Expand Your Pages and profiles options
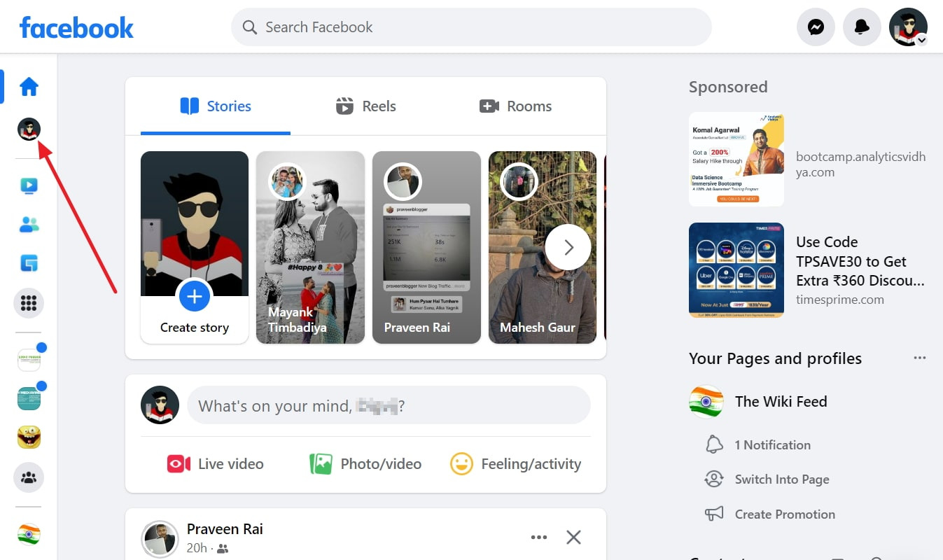The height and width of the screenshot is (560, 943). coord(920,357)
